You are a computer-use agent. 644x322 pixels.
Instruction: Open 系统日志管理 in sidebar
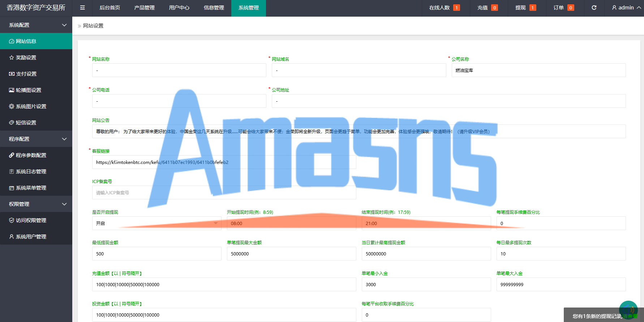(36, 171)
